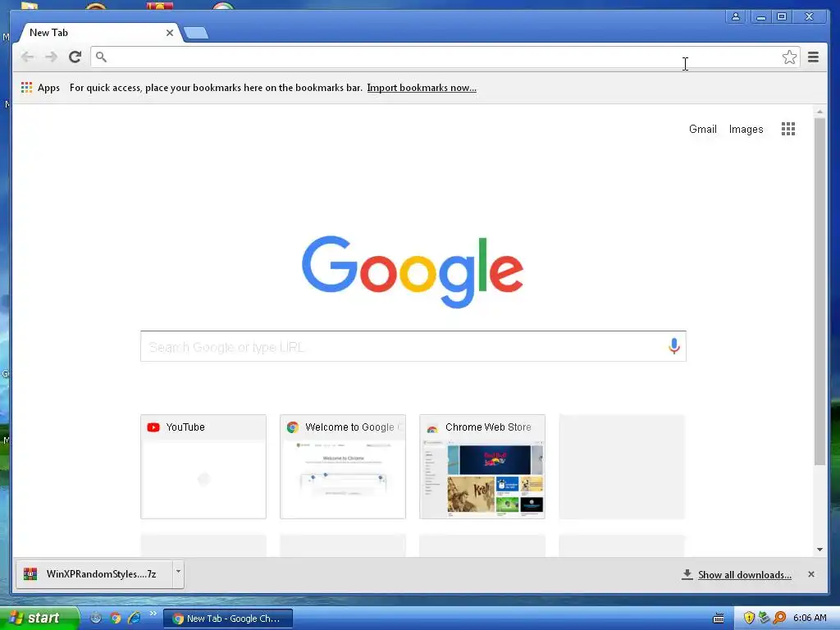Launch Chrome from the Quick Launch bar
Screen dimensions: 840x630
tap(115, 619)
